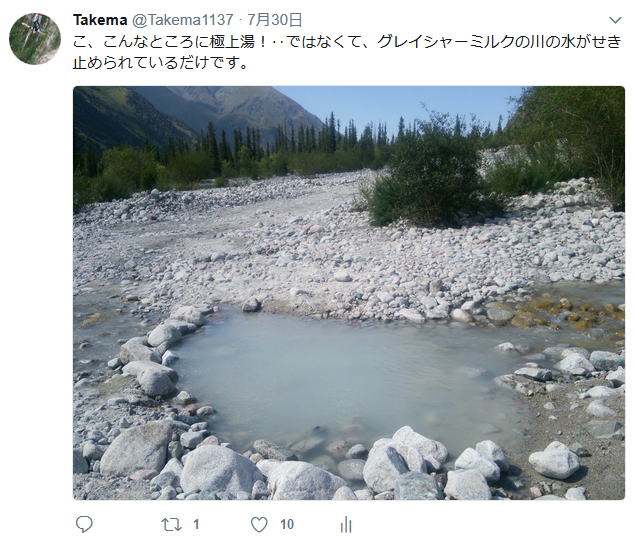This screenshot has height=540, width=635.
Task: Open Takema's round profile avatar
Action: (35, 38)
